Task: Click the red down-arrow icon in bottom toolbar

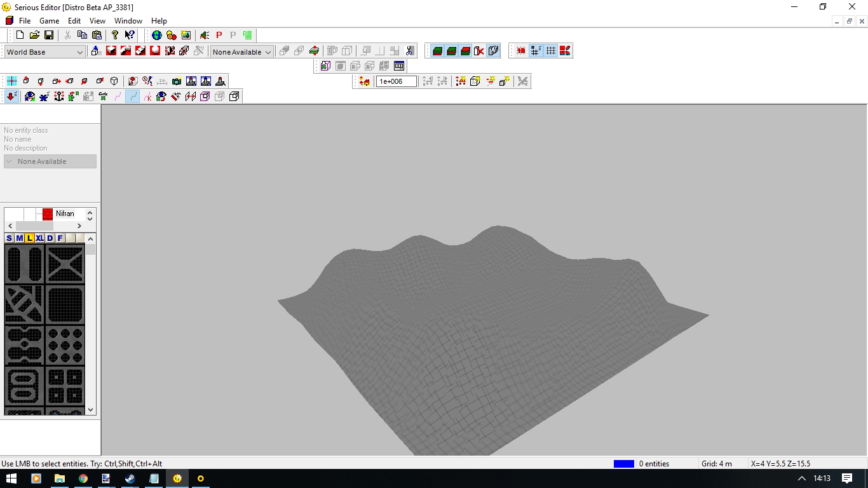Action: tap(11, 96)
